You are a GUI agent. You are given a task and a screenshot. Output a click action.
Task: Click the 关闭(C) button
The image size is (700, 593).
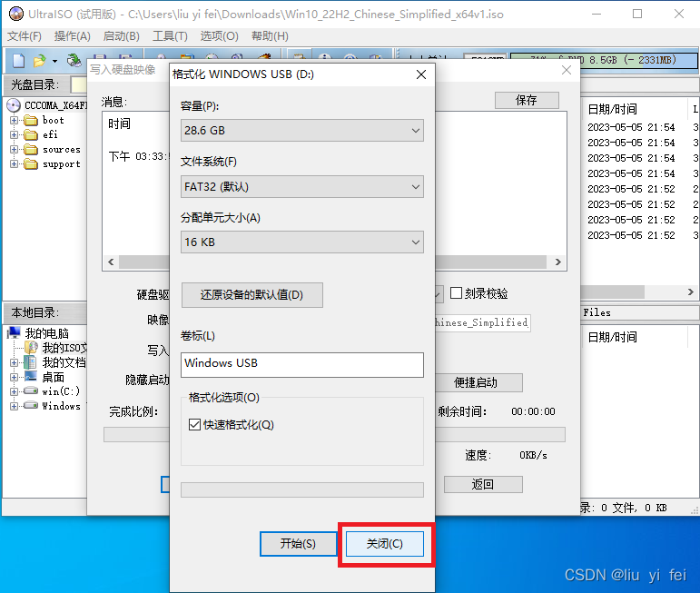[385, 543]
